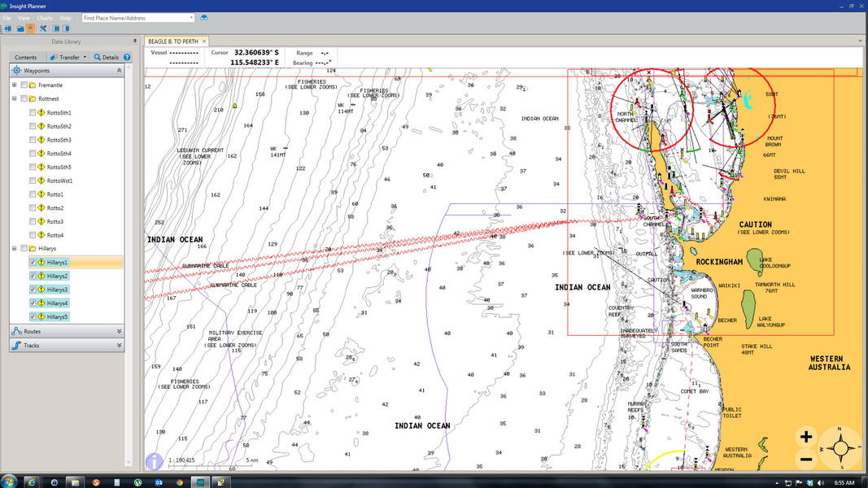
Task: Click the Details button
Action: 106,58
